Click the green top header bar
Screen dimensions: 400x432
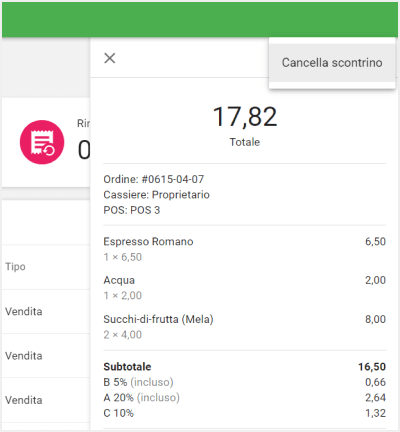coord(200,20)
